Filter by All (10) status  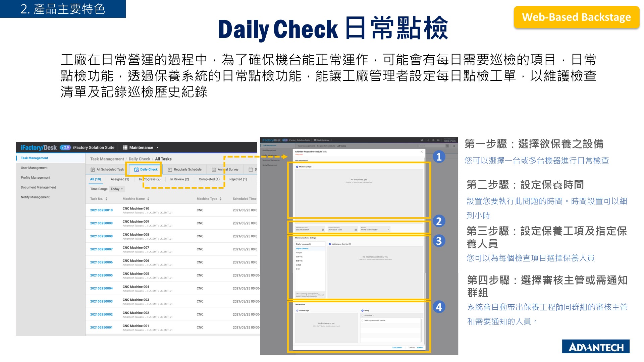95,179
